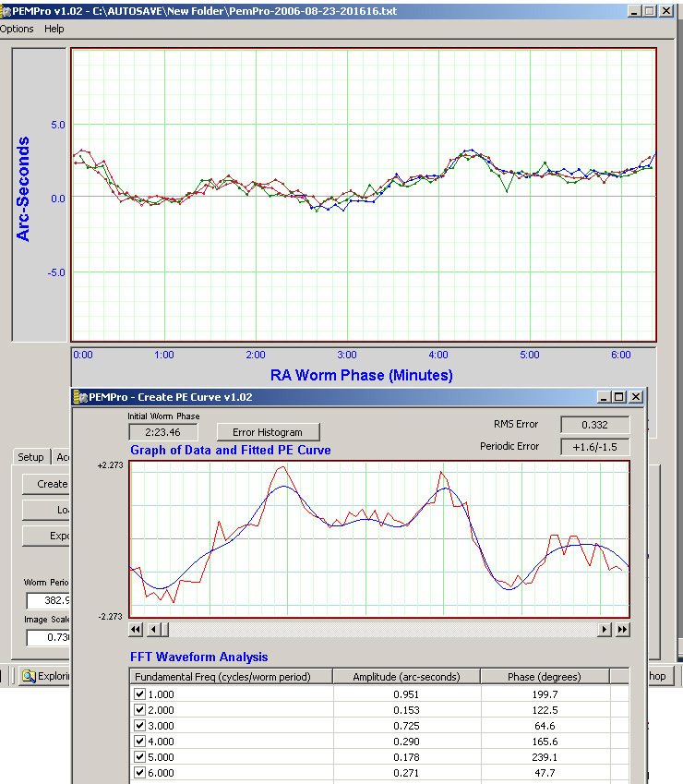Sort by Amplitude (arc-seconds) column header

point(406,677)
